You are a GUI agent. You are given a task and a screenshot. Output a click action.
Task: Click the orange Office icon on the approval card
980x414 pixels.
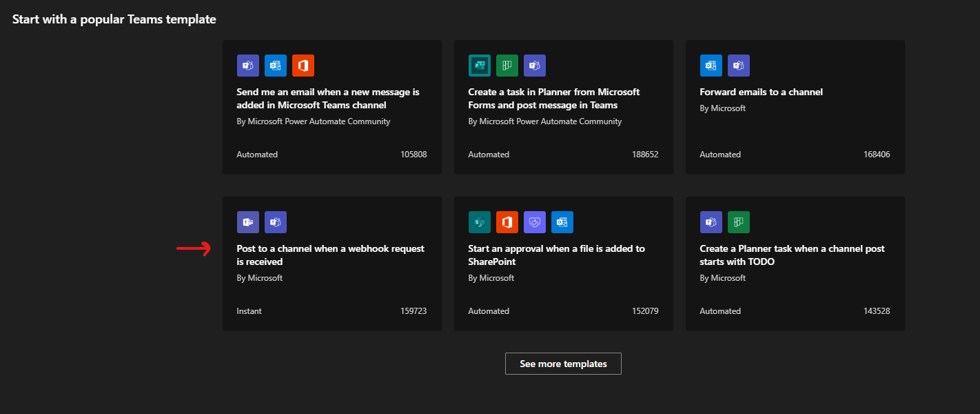click(x=507, y=222)
